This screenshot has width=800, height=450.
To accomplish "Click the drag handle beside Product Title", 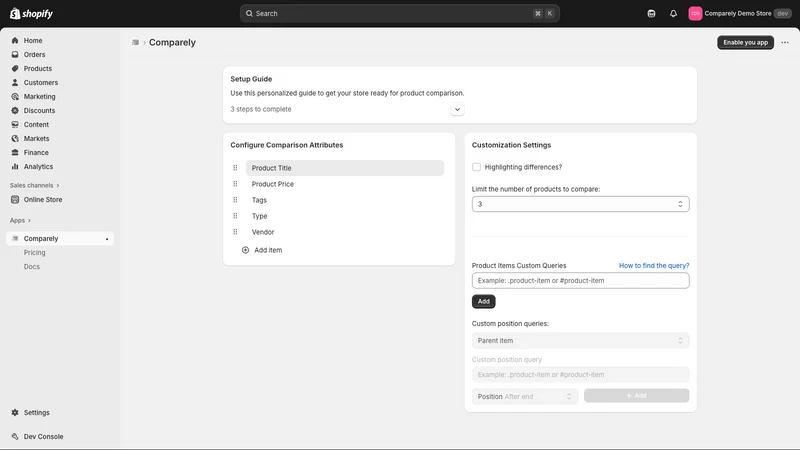I will pyautogui.click(x=235, y=168).
